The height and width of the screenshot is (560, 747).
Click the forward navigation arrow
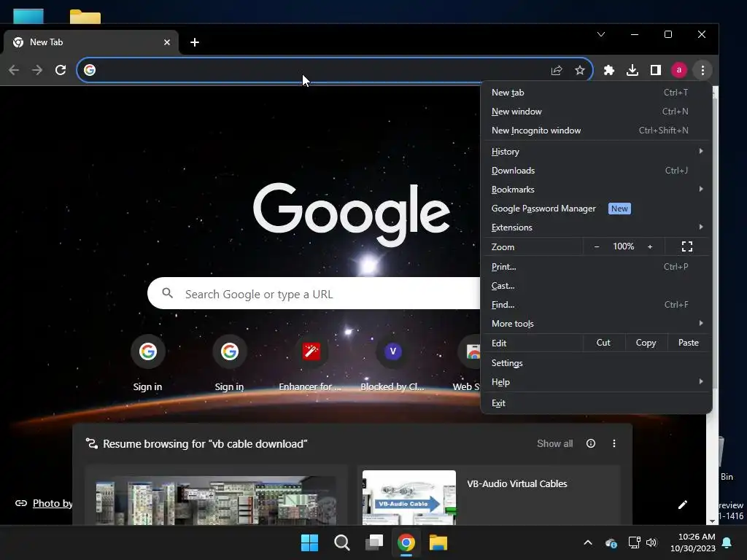pyautogui.click(x=37, y=71)
